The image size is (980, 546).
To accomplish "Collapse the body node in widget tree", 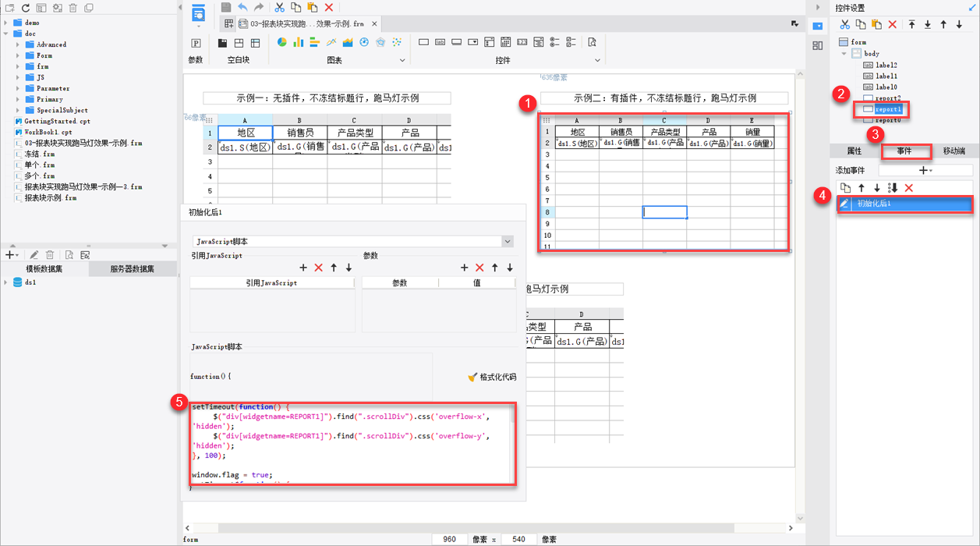I will pos(844,54).
